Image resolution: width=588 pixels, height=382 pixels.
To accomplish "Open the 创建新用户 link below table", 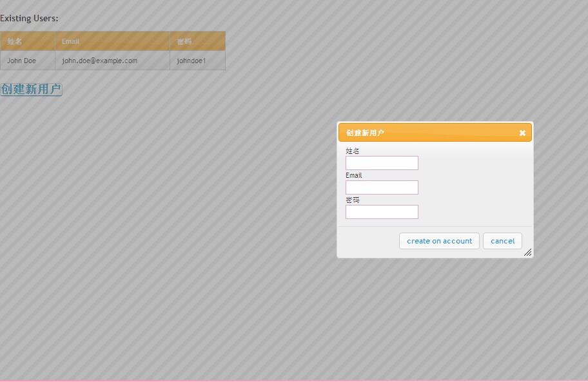I will (x=31, y=89).
